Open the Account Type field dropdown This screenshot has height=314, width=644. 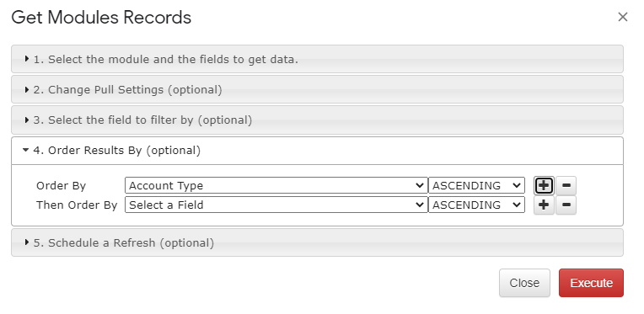point(276,186)
